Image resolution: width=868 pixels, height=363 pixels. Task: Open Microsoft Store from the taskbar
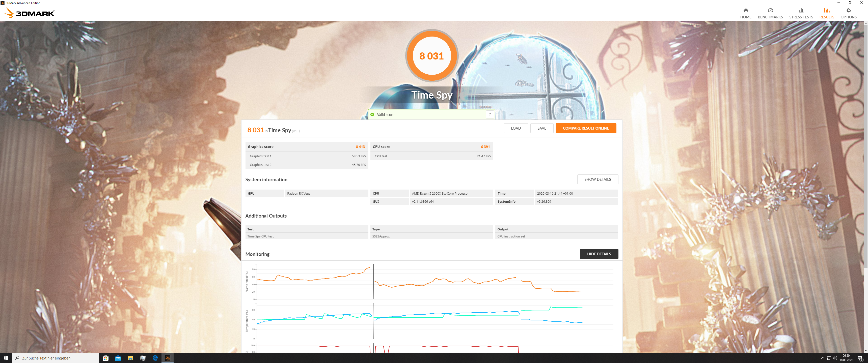pos(105,358)
